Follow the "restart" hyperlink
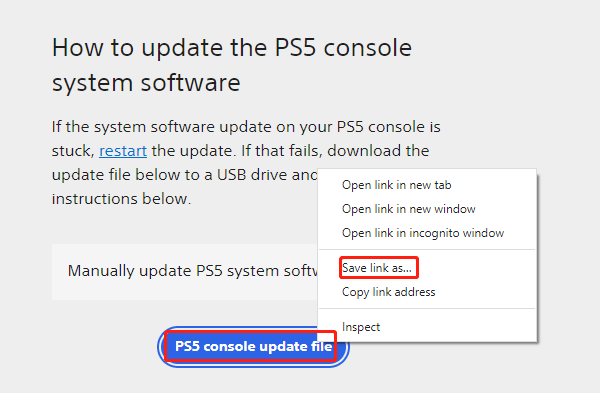Viewport: 600px width, 393px height. [x=123, y=151]
